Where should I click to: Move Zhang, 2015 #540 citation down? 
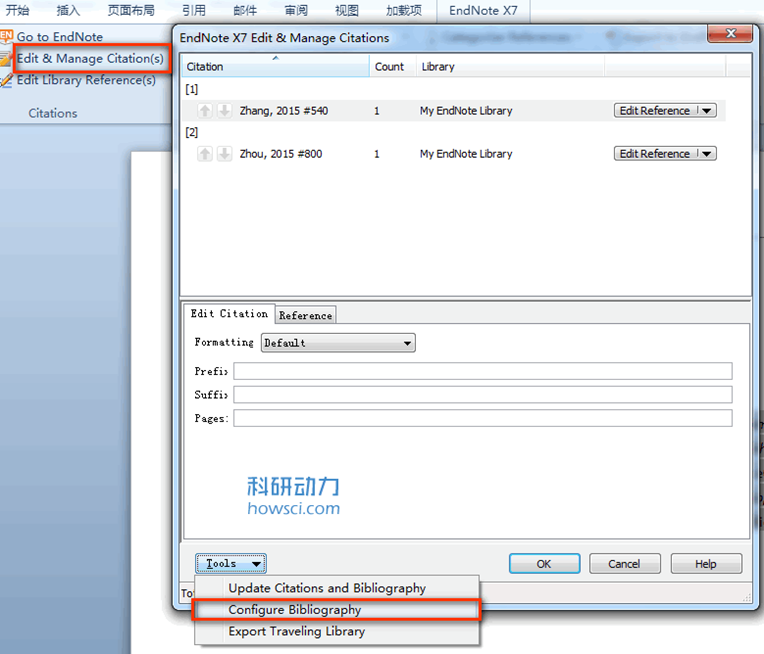click(224, 111)
